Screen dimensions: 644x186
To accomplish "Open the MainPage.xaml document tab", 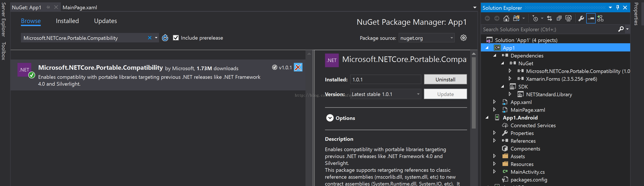I will click(x=80, y=8).
